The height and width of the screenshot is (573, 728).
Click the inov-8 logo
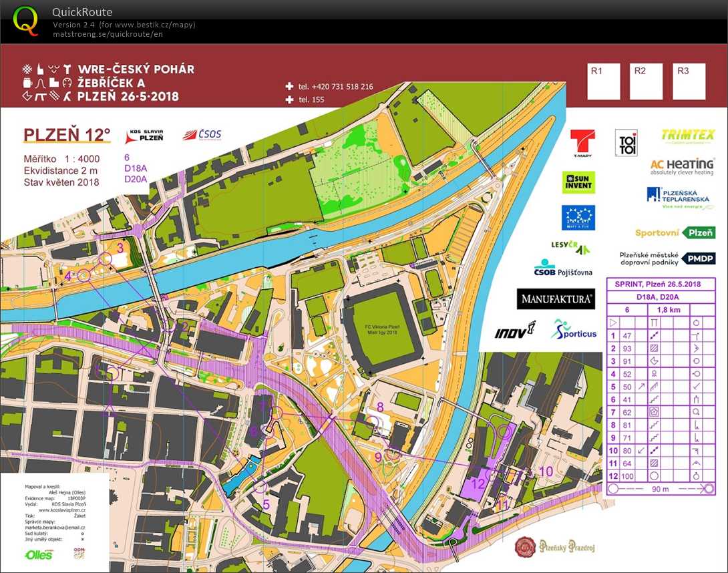(x=515, y=331)
